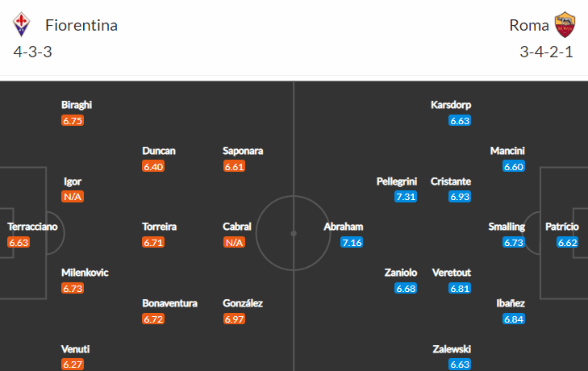Open the Fiorentina team name link

coord(81,25)
